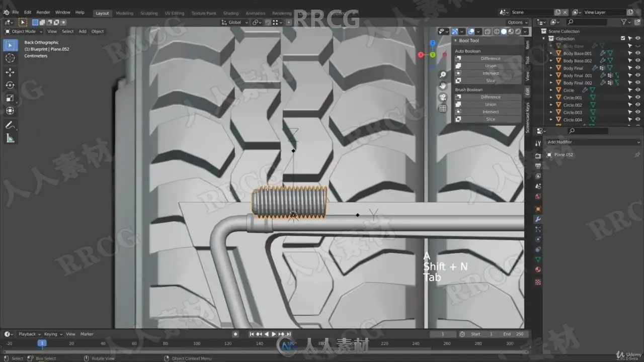Switch to material preview shading
Image resolution: width=644 pixels, height=362 pixels.
(x=511, y=32)
